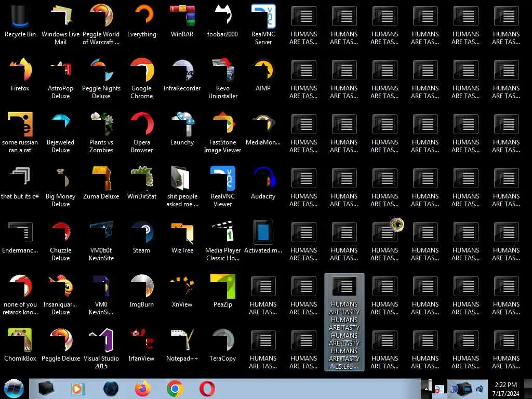532x399 pixels.
Task: Open the WinRAR desktop shortcut
Action: (182, 21)
